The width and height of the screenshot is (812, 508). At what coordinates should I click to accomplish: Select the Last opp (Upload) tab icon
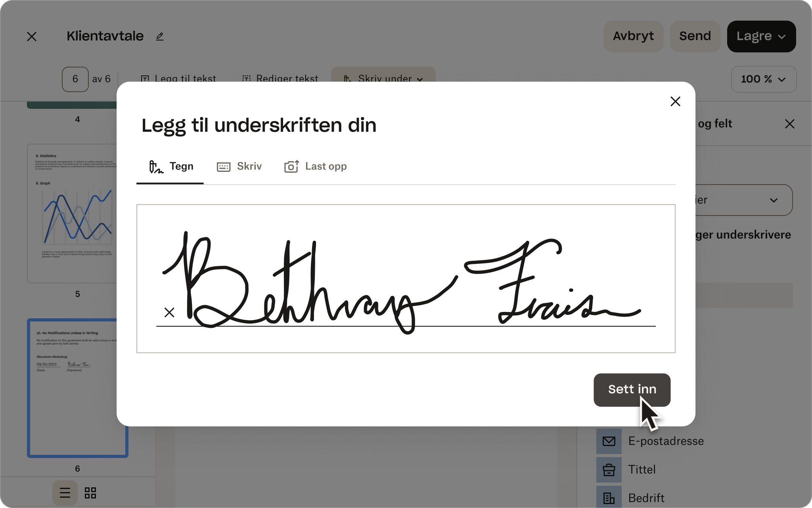(291, 166)
